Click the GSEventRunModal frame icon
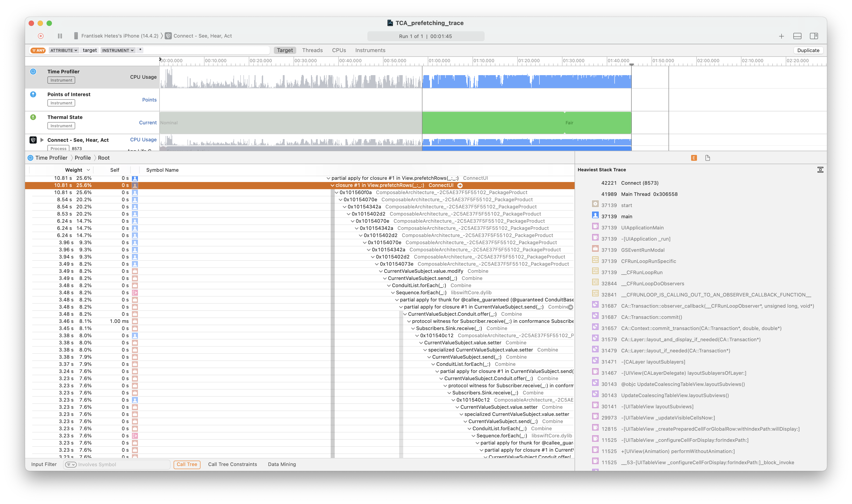The height and width of the screenshot is (504, 852). point(595,249)
